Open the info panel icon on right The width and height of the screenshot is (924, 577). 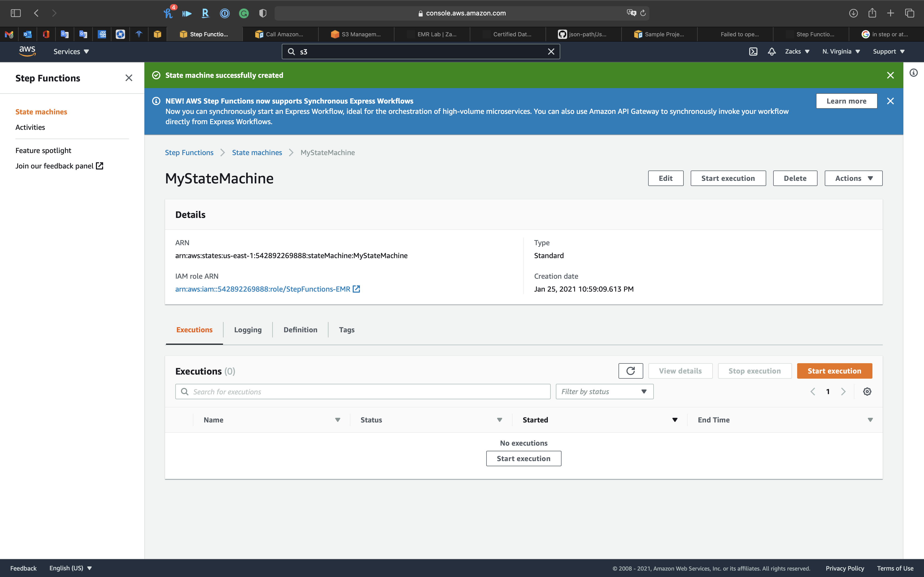pyautogui.click(x=913, y=72)
